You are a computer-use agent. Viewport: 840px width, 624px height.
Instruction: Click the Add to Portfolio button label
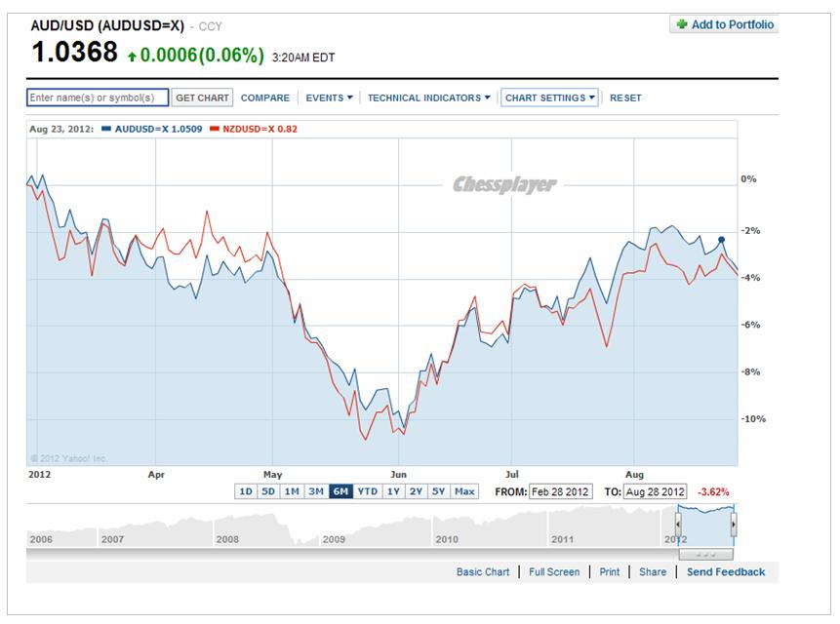(x=733, y=24)
